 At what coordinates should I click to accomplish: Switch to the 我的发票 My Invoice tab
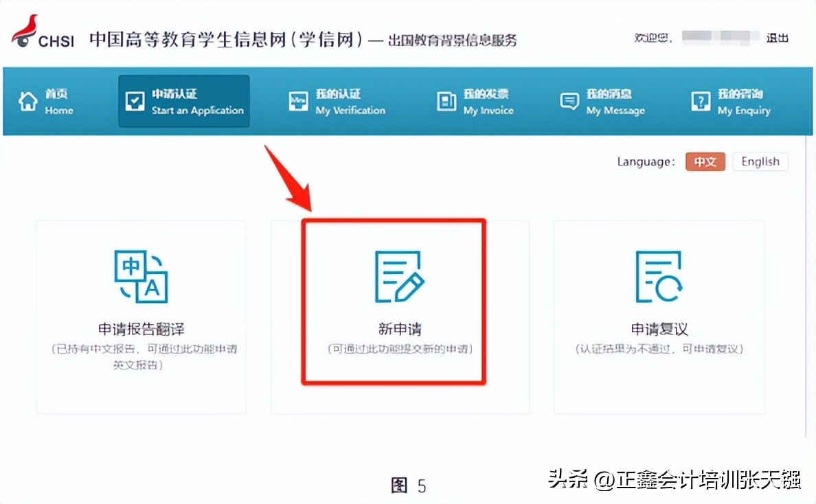coord(477,101)
